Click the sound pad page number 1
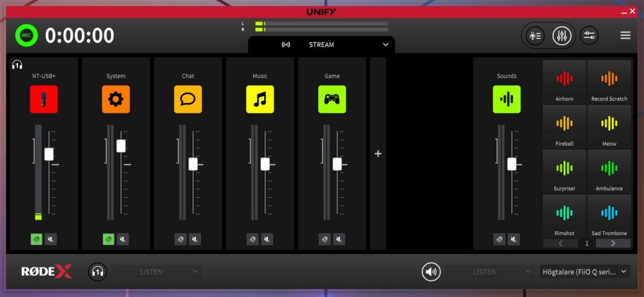This screenshot has width=644, height=297. [587, 243]
